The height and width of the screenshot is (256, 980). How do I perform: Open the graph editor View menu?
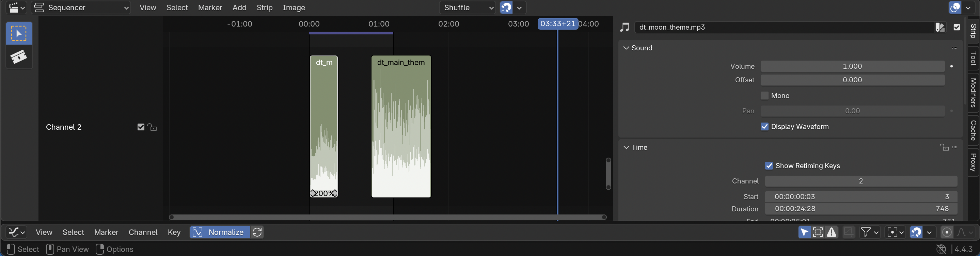[44, 232]
